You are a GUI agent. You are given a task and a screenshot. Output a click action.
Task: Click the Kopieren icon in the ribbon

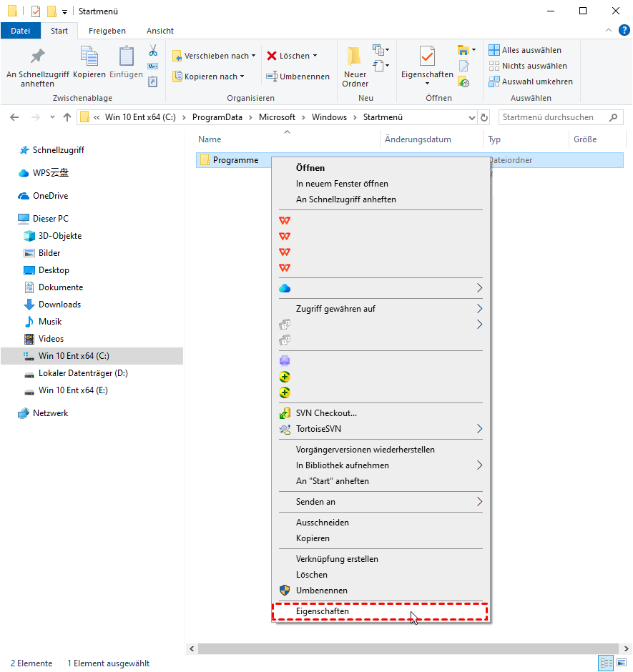(89, 56)
